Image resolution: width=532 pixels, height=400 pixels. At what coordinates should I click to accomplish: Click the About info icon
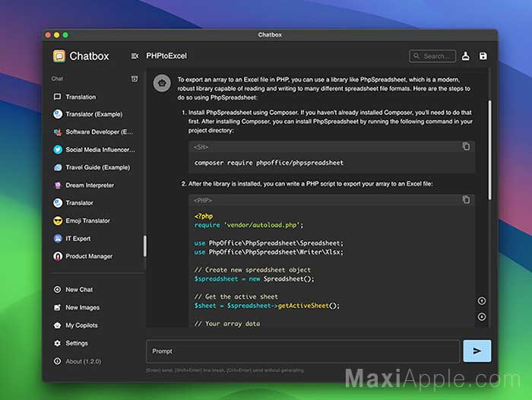(57, 361)
